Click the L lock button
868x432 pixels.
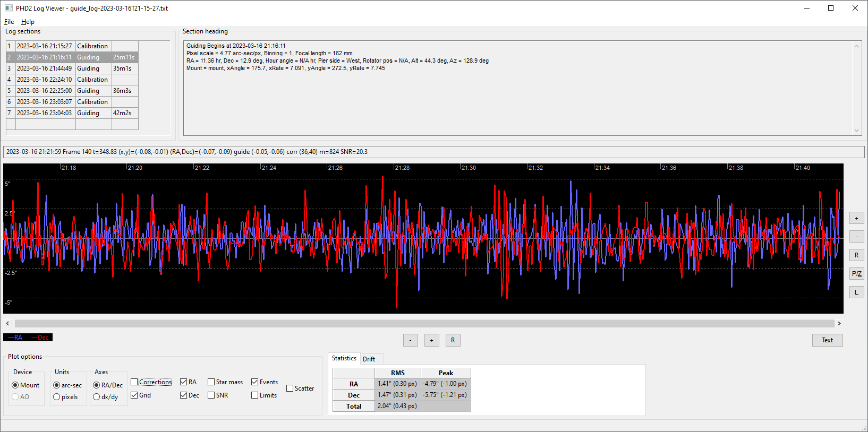(x=856, y=292)
